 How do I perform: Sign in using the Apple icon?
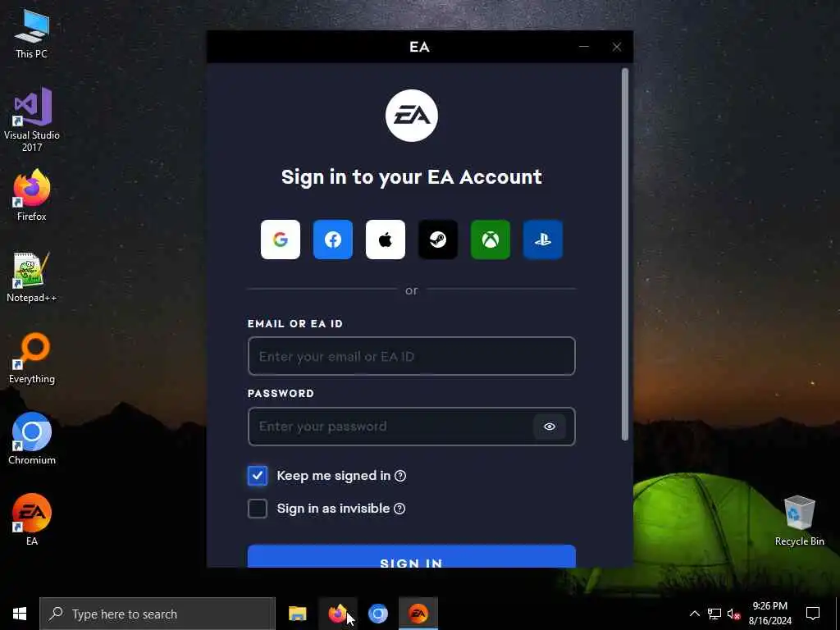pos(386,240)
